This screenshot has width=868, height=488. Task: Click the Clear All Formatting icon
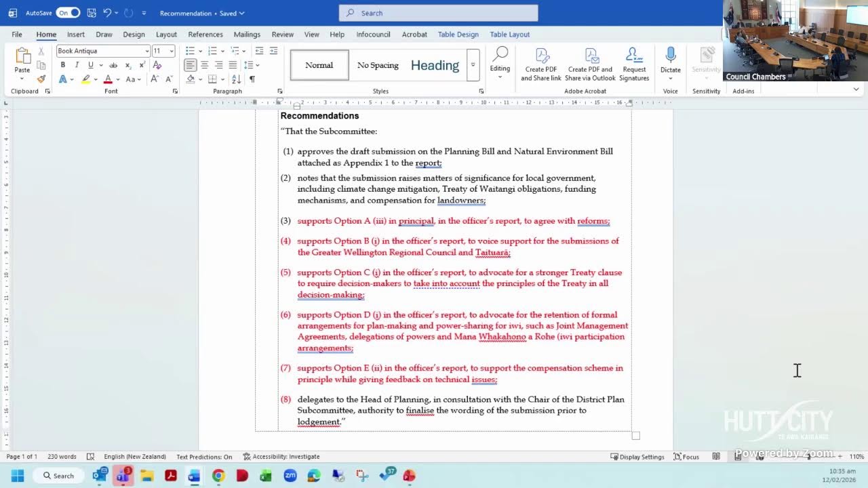(x=157, y=65)
